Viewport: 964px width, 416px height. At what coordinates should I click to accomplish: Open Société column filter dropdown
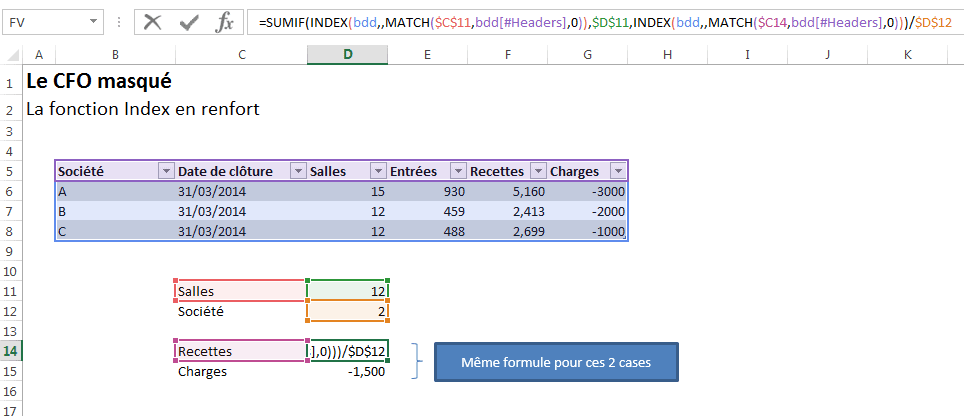(x=165, y=171)
